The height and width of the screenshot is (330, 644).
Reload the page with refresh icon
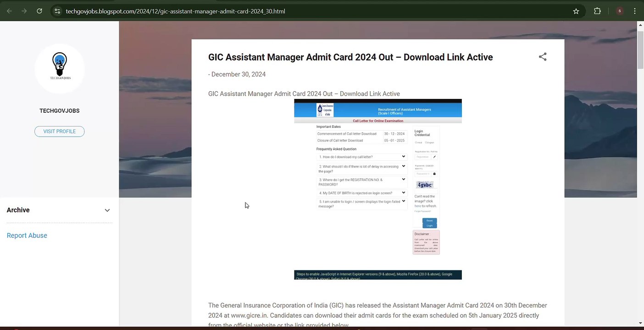[39, 11]
